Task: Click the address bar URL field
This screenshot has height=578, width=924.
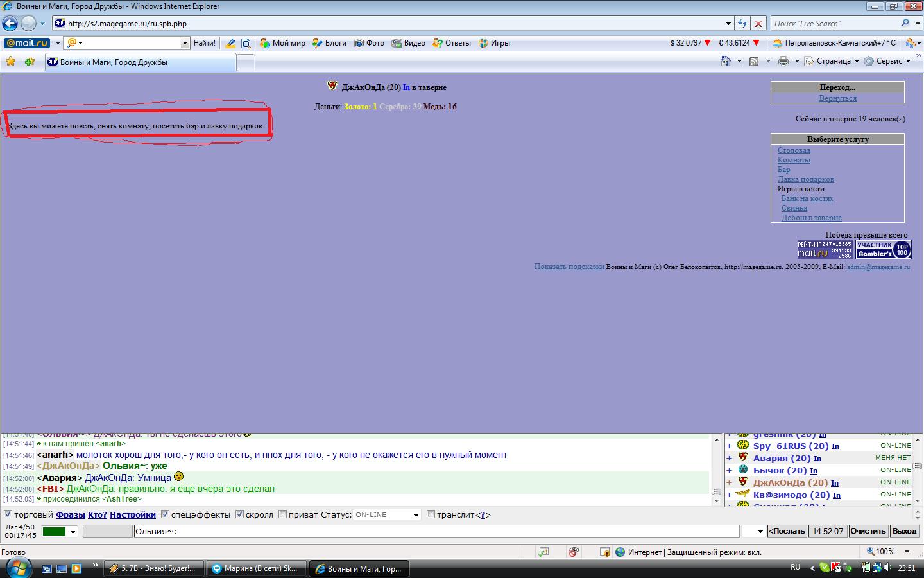Action: pyautogui.click(x=394, y=24)
